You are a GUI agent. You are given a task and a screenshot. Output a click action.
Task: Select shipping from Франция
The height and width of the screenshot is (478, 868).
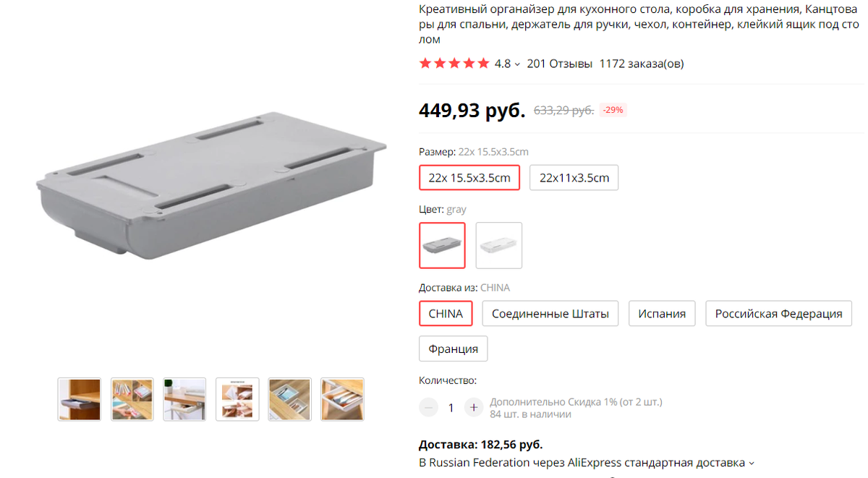tap(454, 349)
